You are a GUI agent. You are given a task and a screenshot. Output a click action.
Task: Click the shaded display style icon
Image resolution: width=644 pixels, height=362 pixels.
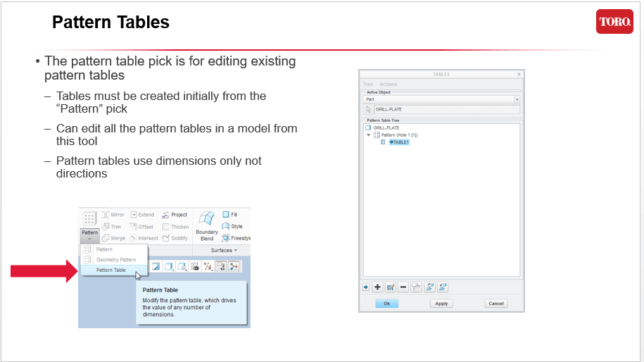pyautogui.click(x=156, y=267)
